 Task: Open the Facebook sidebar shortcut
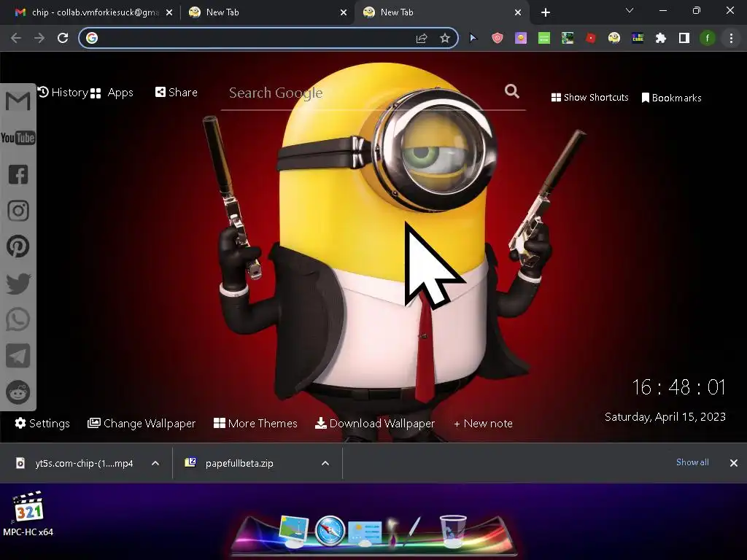click(x=18, y=174)
